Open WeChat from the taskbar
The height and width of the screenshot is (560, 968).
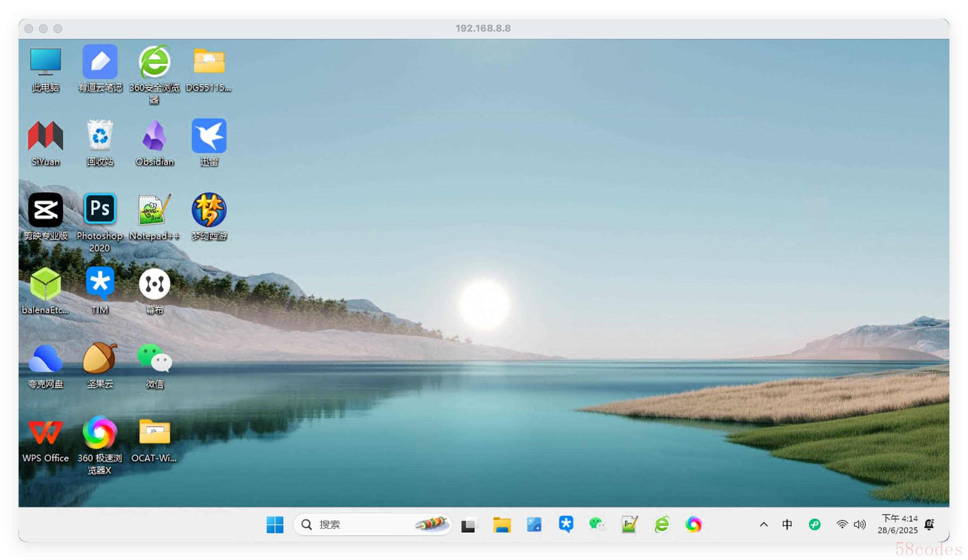tap(597, 524)
